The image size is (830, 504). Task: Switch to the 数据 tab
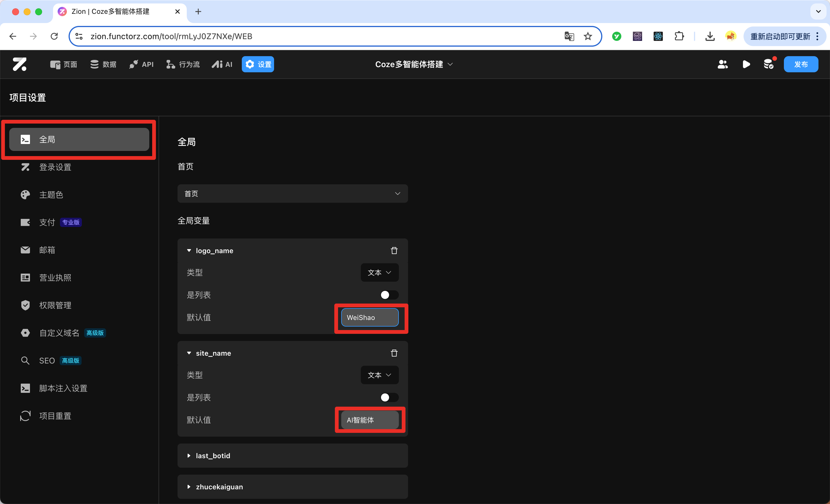pyautogui.click(x=103, y=64)
